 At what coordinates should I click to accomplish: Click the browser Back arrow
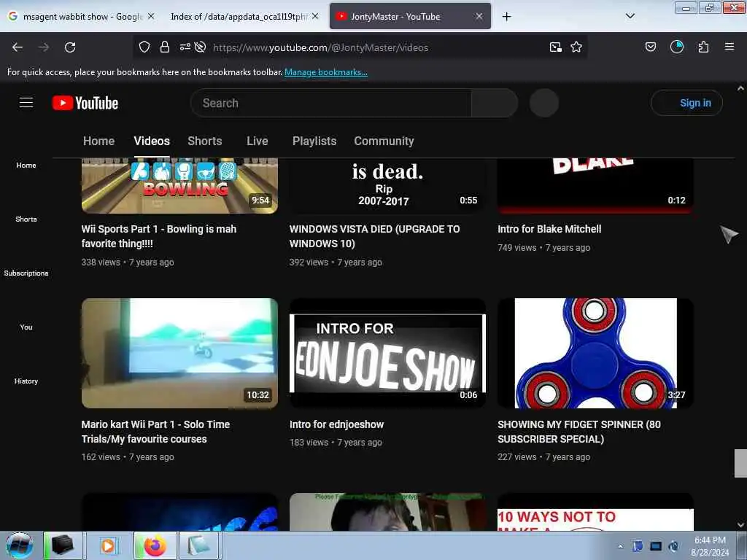pos(18,47)
